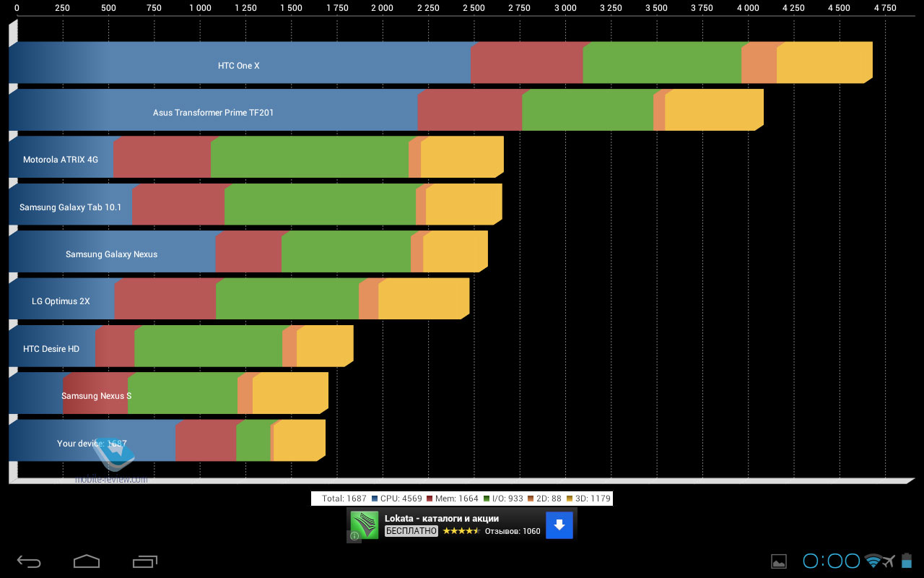The height and width of the screenshot is (578, 924).
Task: Select the 'Samsung Galaxy Nexus' bar label
Action: click(111, 254)
